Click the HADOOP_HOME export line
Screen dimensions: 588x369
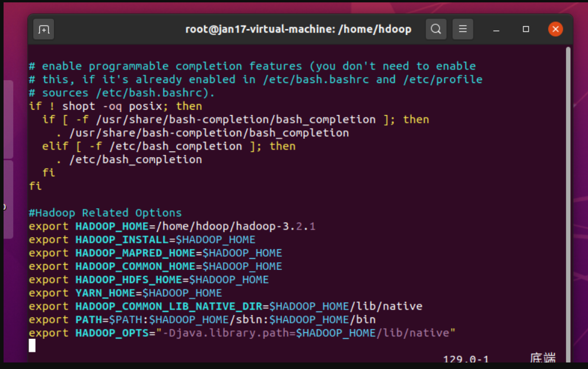tap(172, 227)
